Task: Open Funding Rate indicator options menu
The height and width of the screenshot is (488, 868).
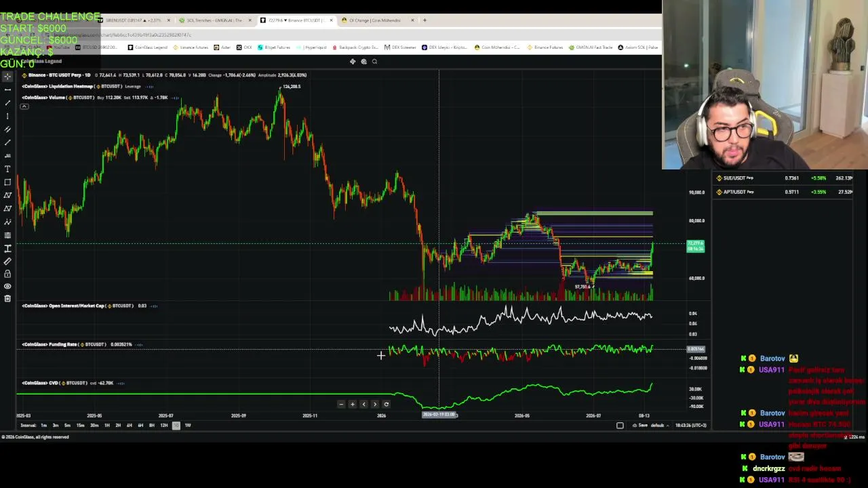Action: pyautogui.click(x=139, y=344)
